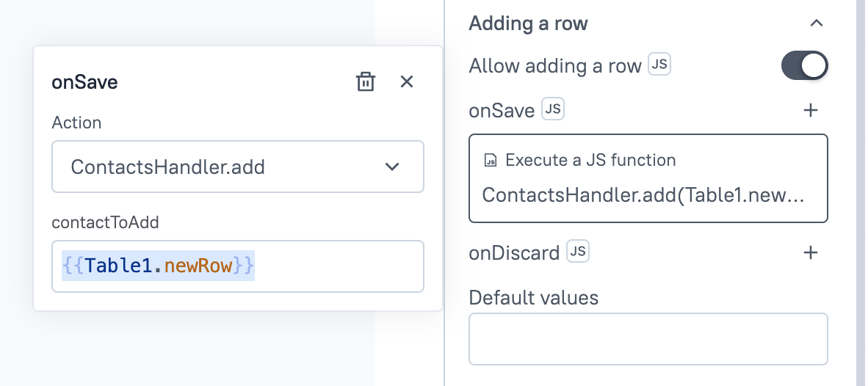Screen dimensions: 868x386
Task: Close the onSave action popup
Action: coord(407,81)
